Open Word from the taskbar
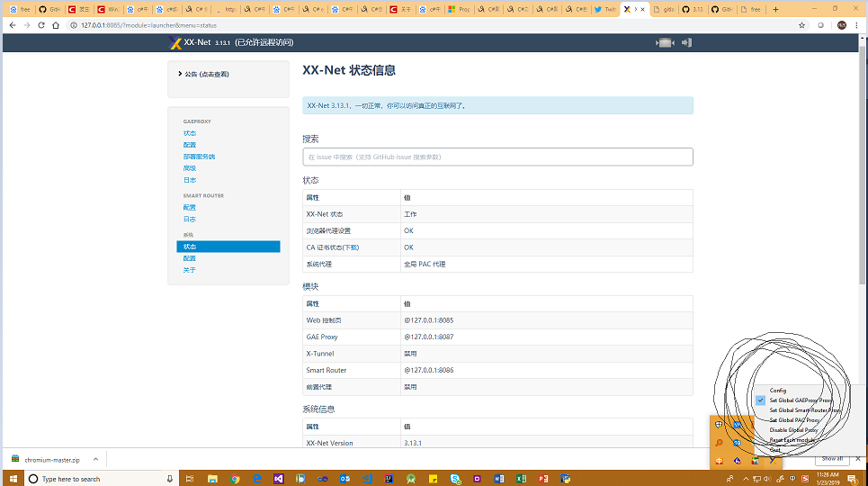The height and width of the screenshot is (486, 868). [499, 478]
